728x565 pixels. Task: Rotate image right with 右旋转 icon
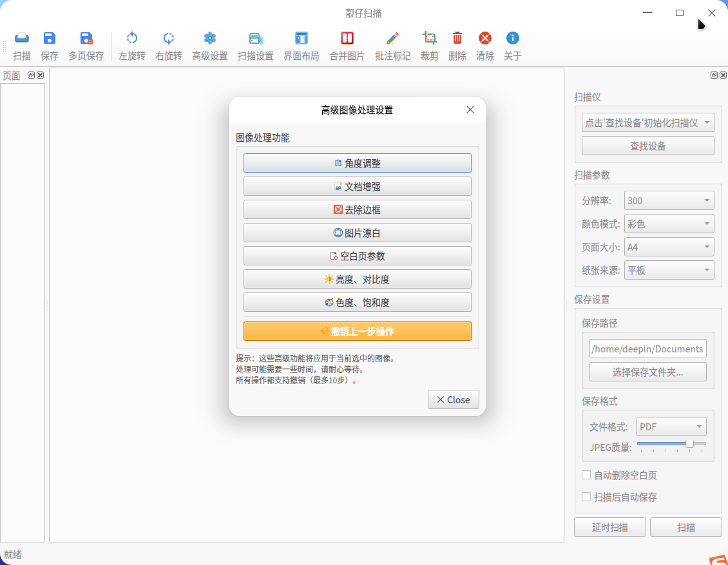tap(169, 38)
